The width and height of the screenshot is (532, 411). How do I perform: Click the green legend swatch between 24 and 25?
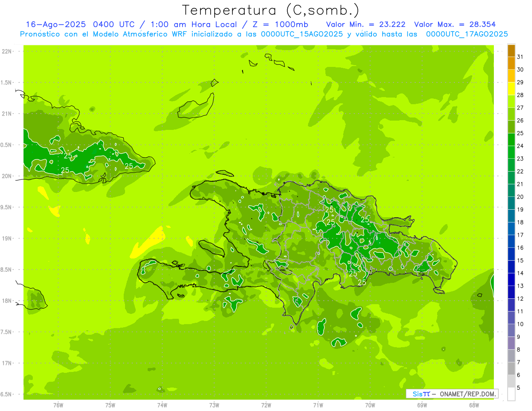(x=511, y=140)
